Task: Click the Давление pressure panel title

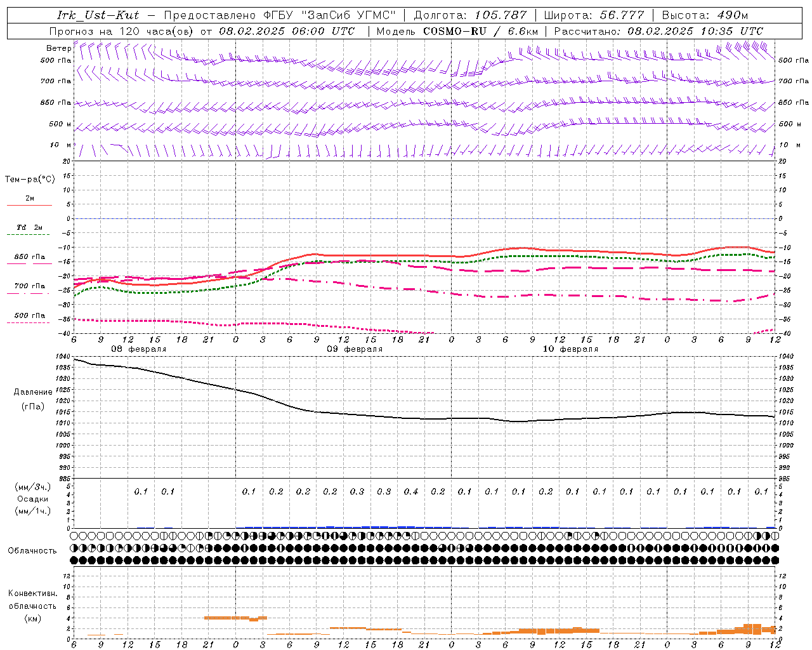Action: 33,392
